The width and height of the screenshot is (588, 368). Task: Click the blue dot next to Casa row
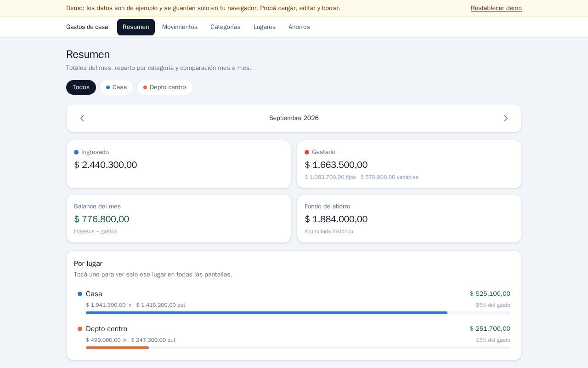click(80, 294)
